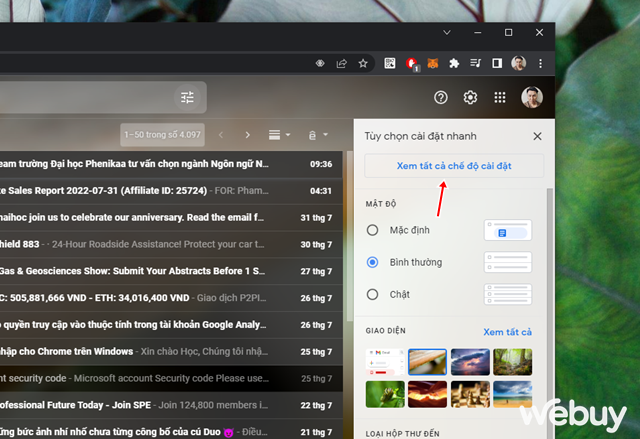The width and height of the screenshot is (640, 439).
Task: Close the quick settings panel
Action: click(538, 136)
